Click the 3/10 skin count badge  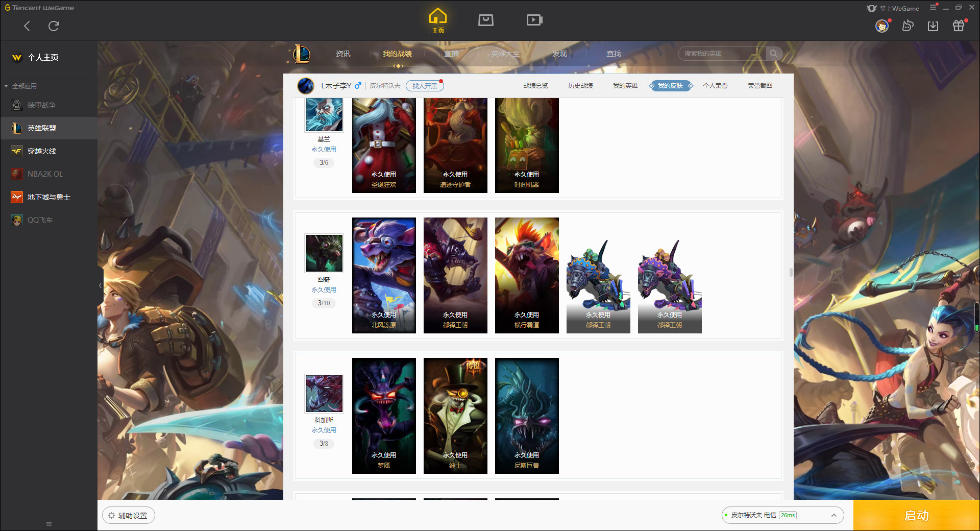point(324,303)
